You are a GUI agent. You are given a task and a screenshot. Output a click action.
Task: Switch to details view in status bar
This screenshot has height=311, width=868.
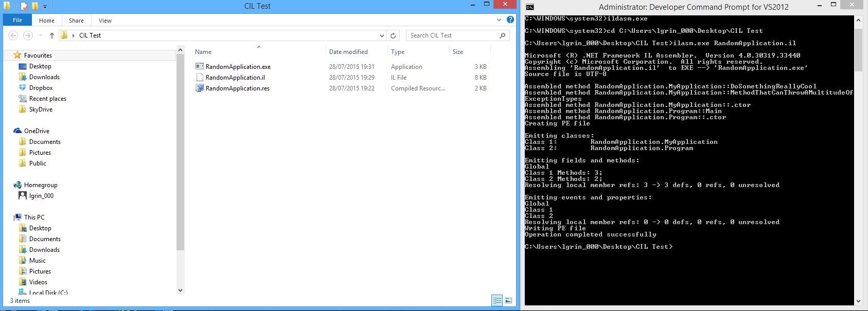click(x=497, y=301)
